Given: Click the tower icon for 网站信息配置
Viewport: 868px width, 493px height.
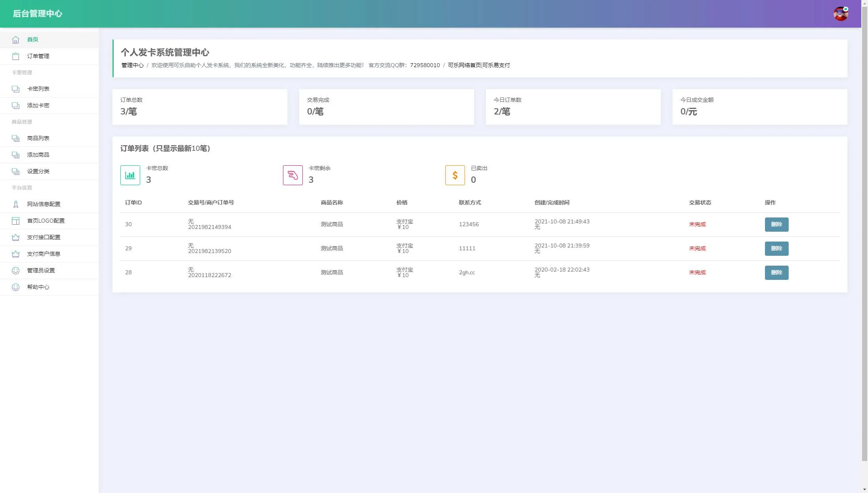Looking at the screenshot, I should (15, 204).
